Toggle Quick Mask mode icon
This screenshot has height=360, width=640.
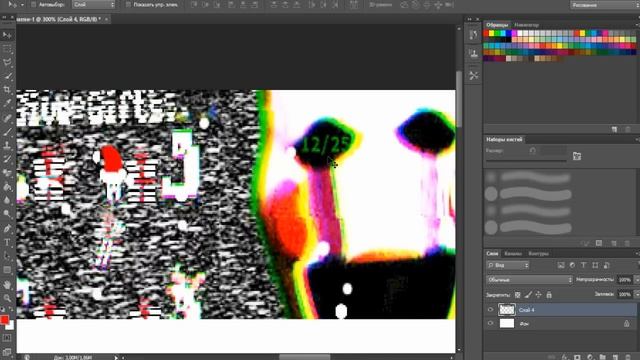coord(7,338)
